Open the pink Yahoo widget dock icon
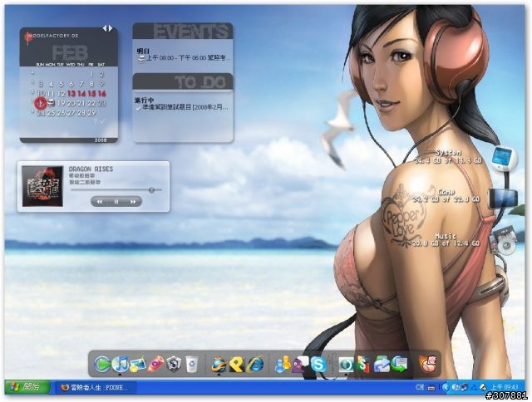Screen dimensions: 532x402 tap(155, 365)
